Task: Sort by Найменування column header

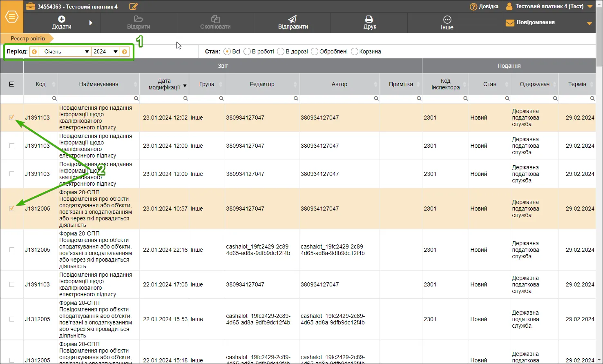Action: (x=98, y=84)
